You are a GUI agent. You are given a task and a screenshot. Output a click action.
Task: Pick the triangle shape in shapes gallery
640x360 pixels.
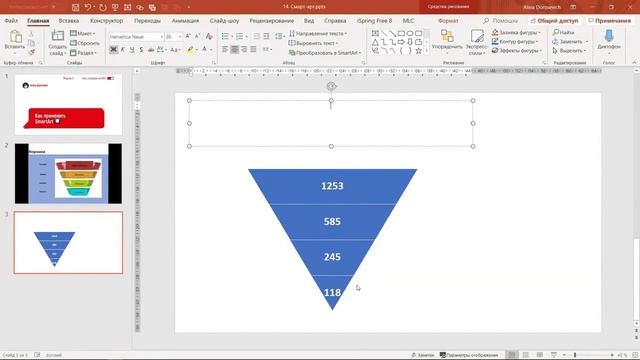[x=375, y=42]
